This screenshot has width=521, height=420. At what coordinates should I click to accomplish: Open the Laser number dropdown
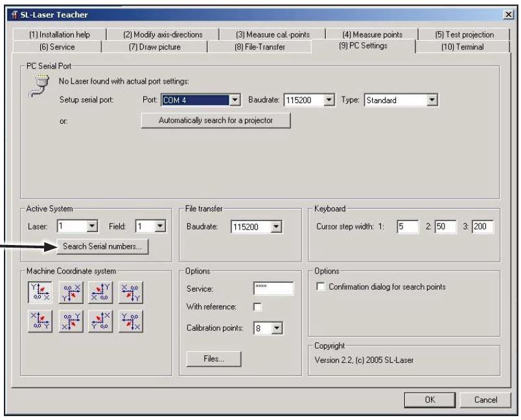92,226
